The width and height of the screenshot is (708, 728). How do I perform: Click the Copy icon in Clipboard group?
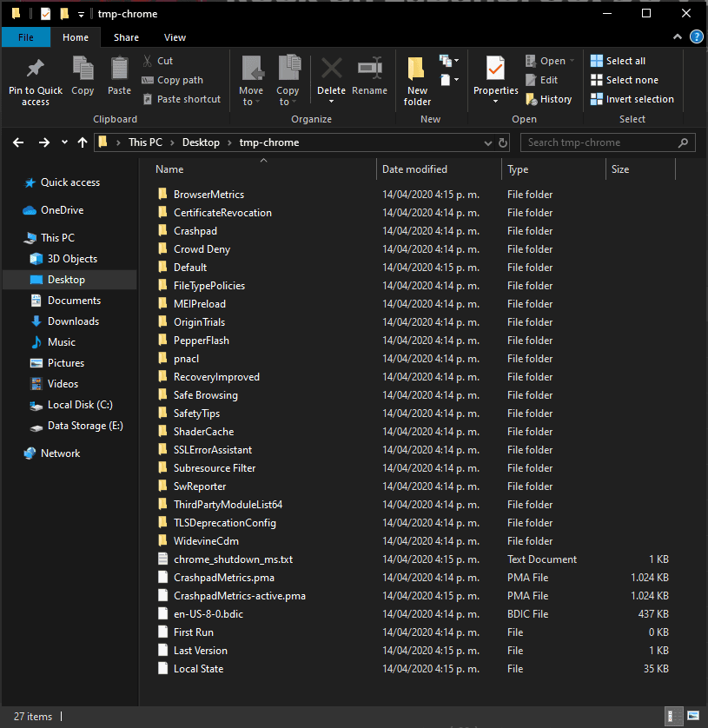(x=83, y=69)
